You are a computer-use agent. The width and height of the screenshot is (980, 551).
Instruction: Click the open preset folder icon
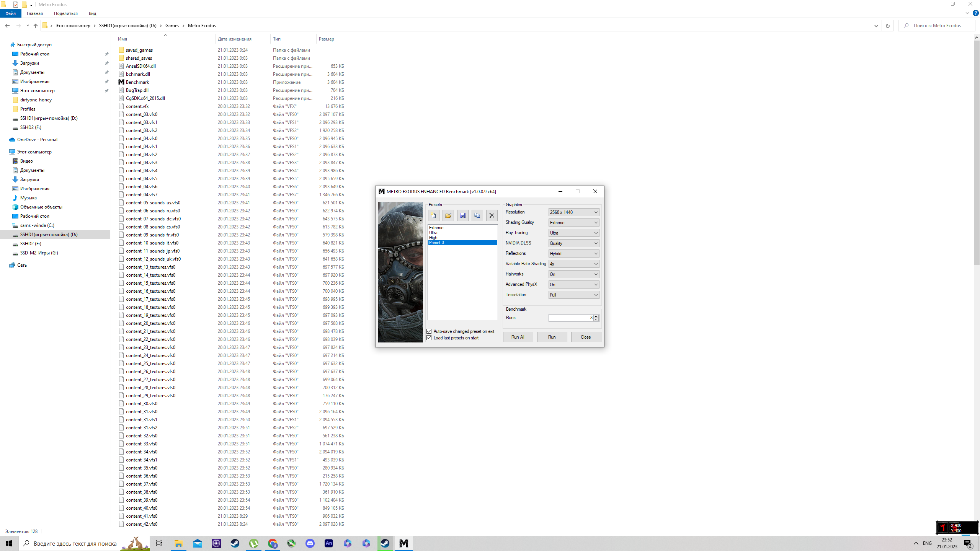[x=448, y=215]
